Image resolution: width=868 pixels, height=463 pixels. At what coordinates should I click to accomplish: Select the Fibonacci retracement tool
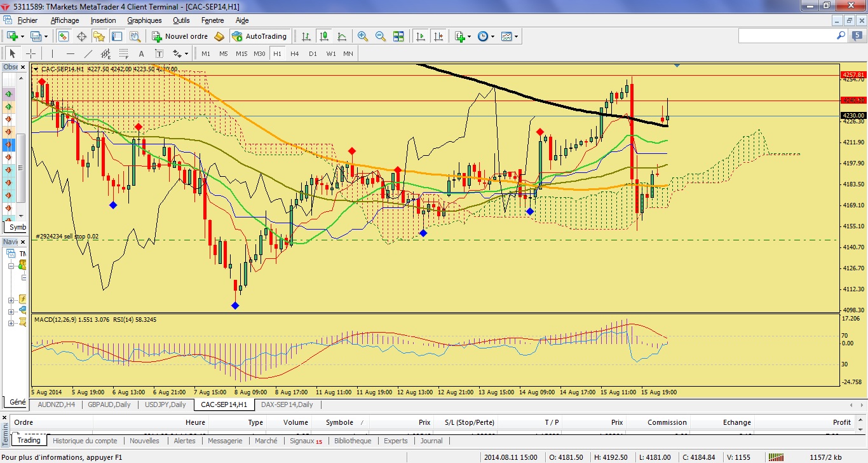click(x=123, y=53)
